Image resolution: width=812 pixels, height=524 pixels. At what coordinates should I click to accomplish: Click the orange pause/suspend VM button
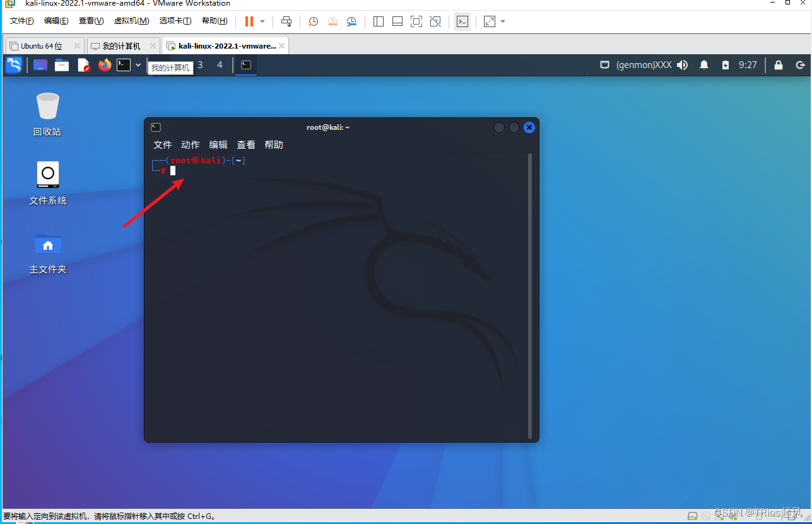pyautogui.click(x=249, y=21)
